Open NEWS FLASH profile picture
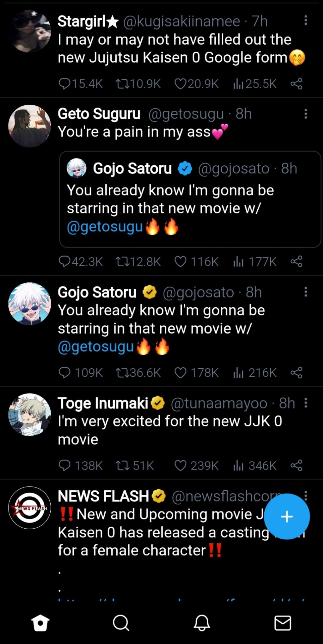Screen dimensions: 323x644 coord(30,508)
